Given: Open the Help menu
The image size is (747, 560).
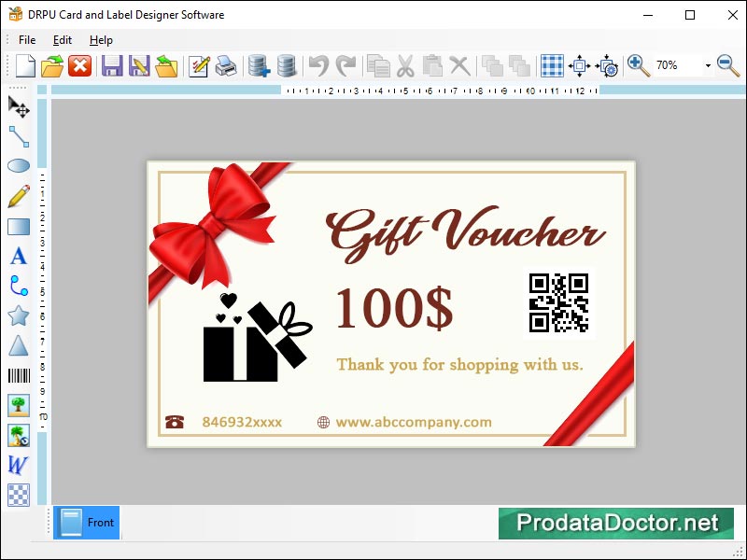Looking at the screenshot, I should (x=100, y=40).
